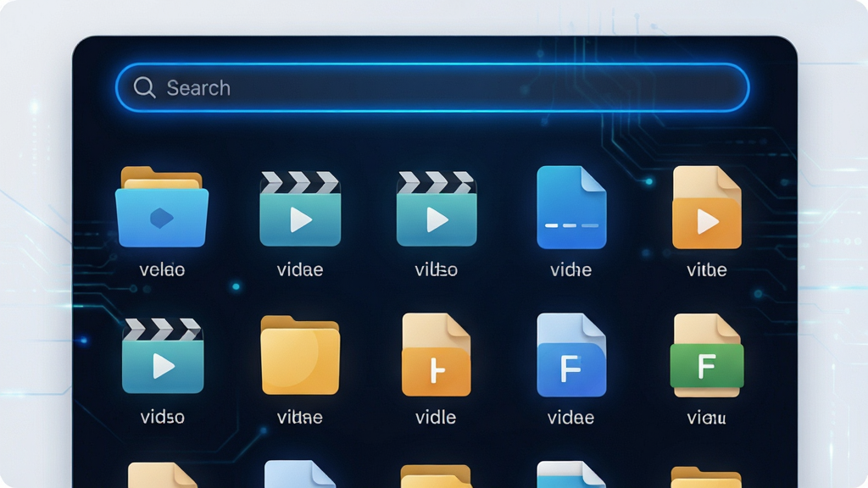This screenshot has height=488, width=868.
Task: Open the partially visible bottom-right folder
Action: coord(706,478)
